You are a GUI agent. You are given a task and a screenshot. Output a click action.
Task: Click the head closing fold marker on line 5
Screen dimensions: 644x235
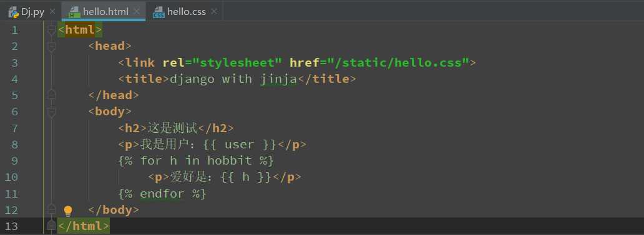coord(51,95)
